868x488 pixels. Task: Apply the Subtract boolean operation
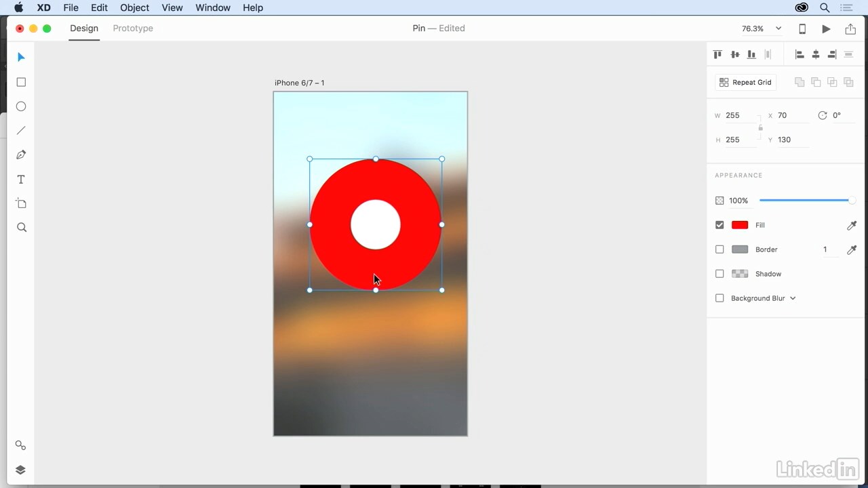[816, 82]
